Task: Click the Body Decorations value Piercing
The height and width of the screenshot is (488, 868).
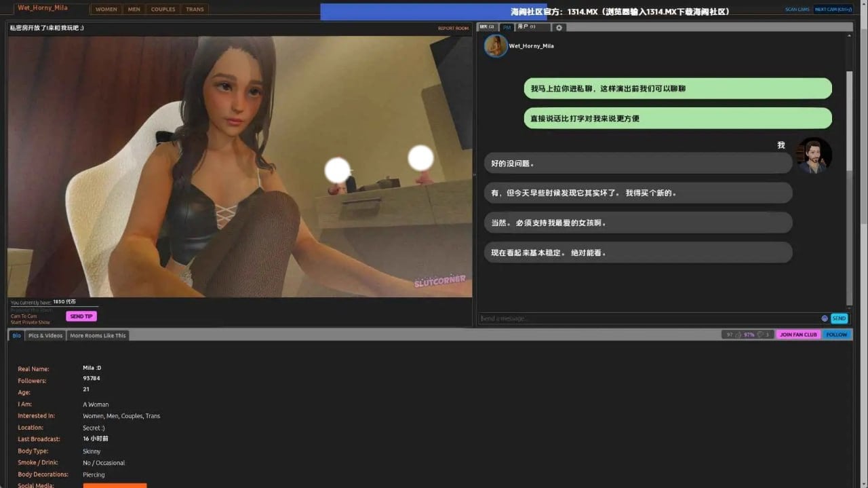Action: [94, 474]
